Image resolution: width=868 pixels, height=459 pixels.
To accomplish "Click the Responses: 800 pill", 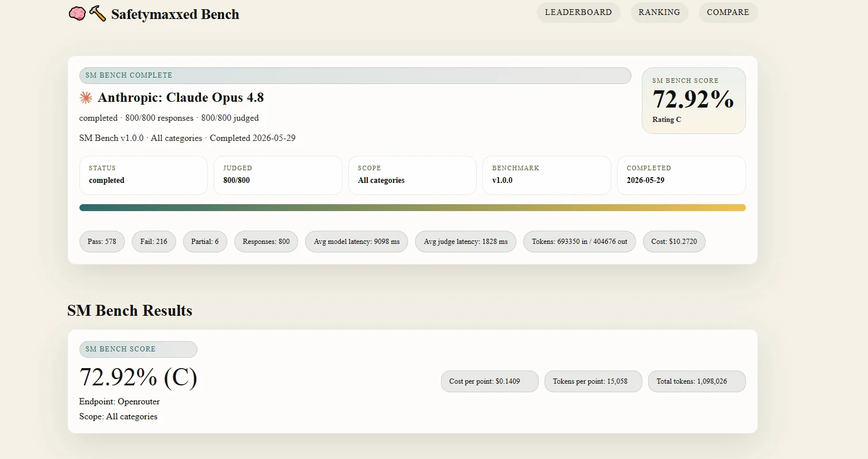I will (266, 242).
